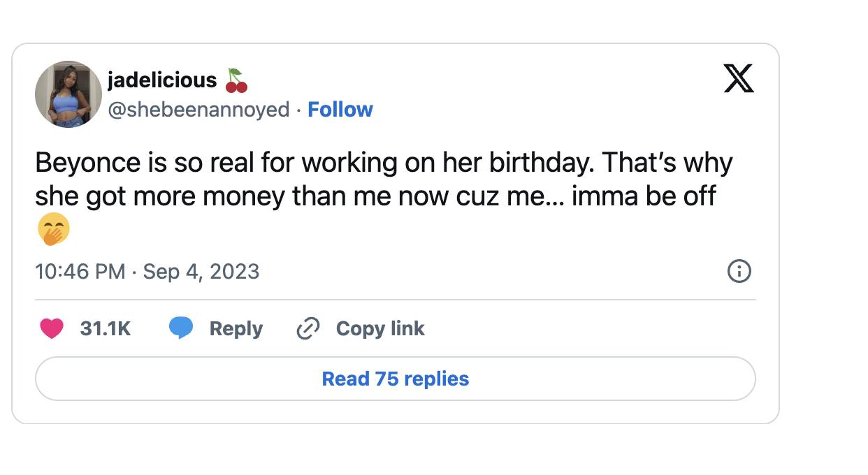Click the X logo in tweet corner
The image size is (868, 475).
pyautogui.click(x=739, y=79)
